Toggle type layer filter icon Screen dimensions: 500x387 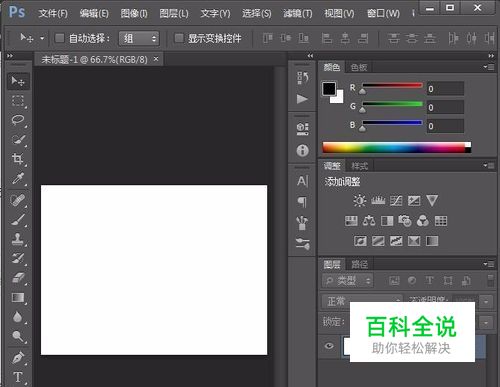click(430, 281)
